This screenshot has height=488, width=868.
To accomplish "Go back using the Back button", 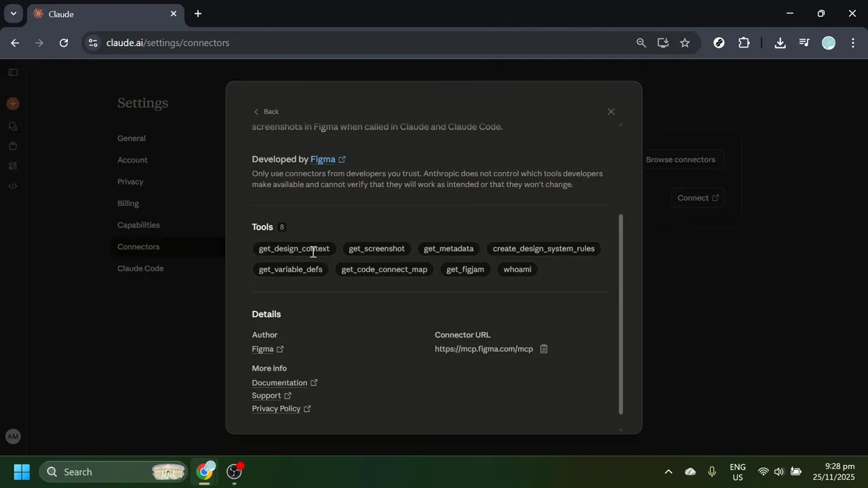I will tap(266, 112).
